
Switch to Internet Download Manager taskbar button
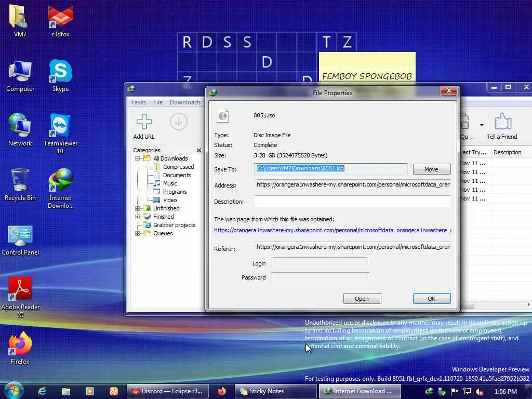pos(360,391)
